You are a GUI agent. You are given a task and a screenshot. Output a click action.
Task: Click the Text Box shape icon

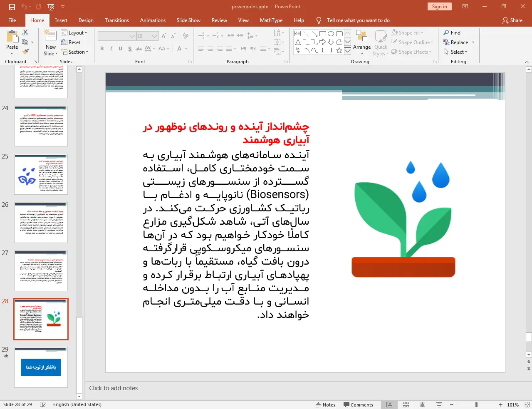(x=298, y=33)
